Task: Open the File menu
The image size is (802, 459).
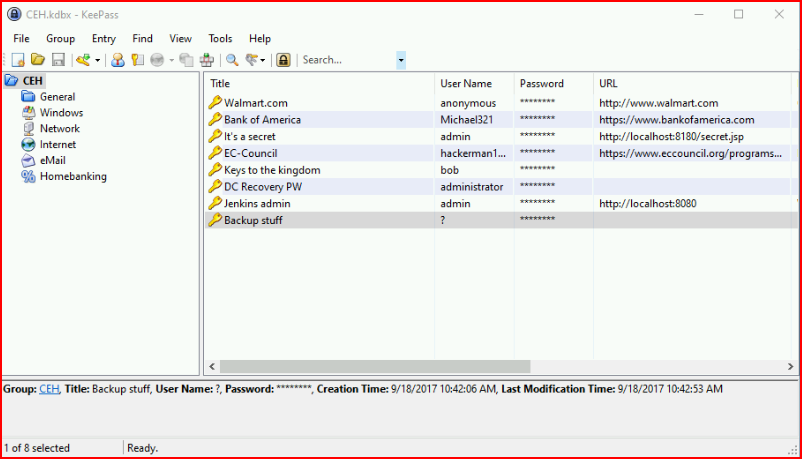Action: coord(21,38)
